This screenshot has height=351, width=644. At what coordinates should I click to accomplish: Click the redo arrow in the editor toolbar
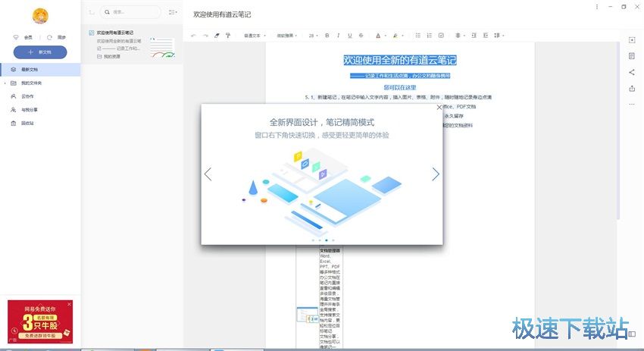pos(205,36)
